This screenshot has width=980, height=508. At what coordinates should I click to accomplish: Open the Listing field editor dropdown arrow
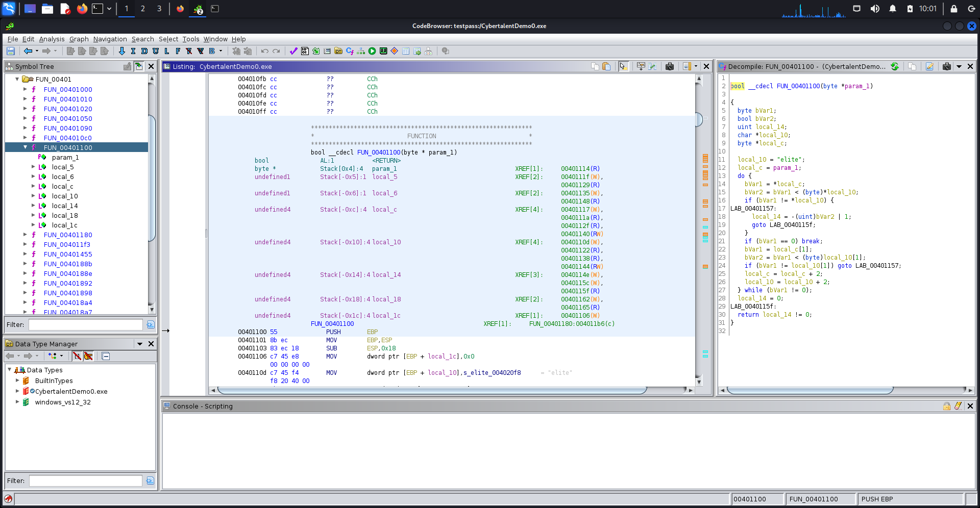696,66
